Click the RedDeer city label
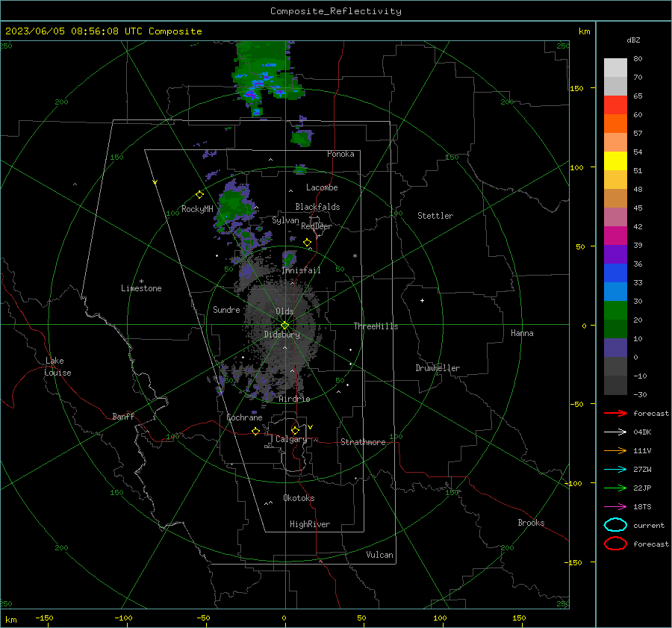 [x=317, y=226]
